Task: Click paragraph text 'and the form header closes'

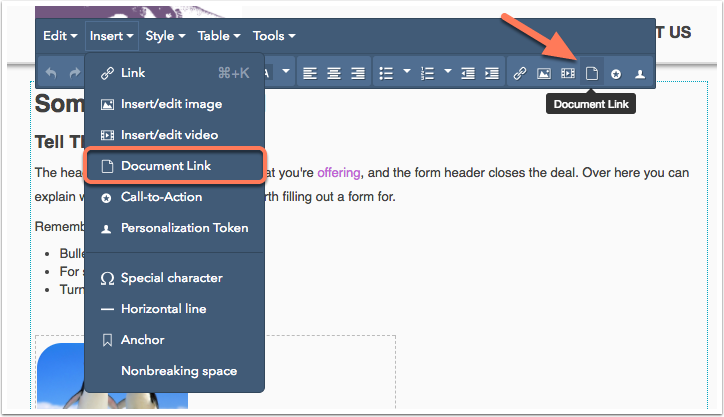Action: tap(447, 173)
